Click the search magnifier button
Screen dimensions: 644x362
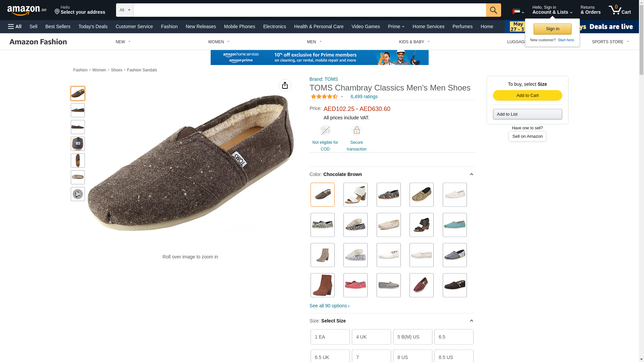pos(493,10)
